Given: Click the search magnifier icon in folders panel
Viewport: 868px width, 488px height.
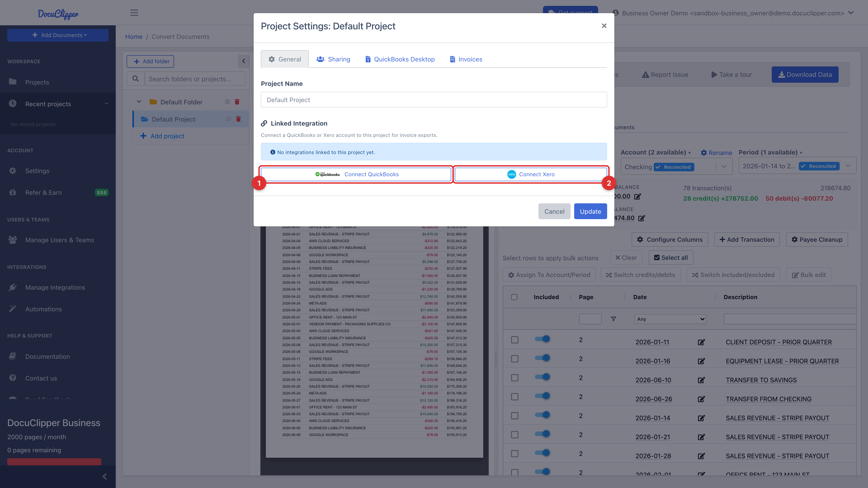Looking at the screenshot, I should tap(135, 79).
